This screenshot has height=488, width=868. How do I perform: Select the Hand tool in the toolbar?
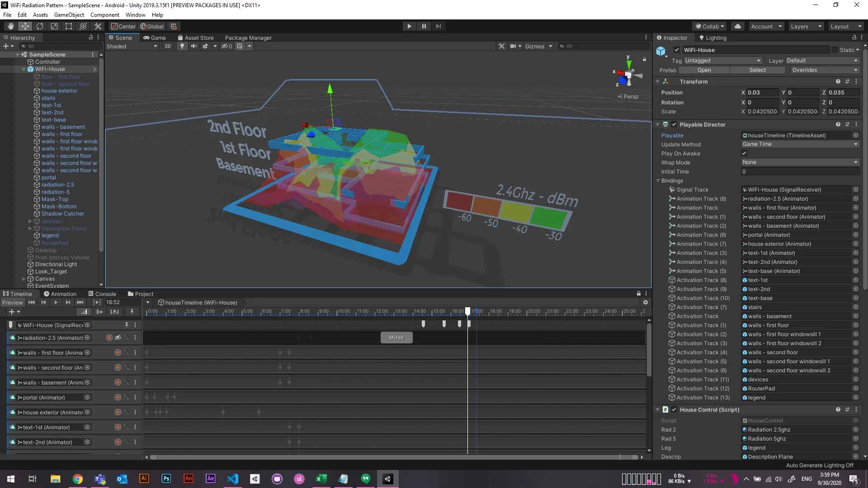tap(11, 26)
